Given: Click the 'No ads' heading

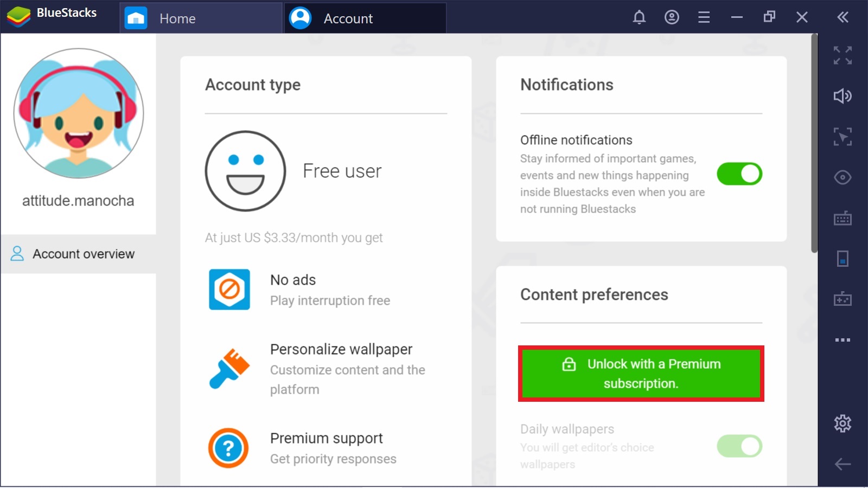Looking at the screenshot, I should point(293,280).
